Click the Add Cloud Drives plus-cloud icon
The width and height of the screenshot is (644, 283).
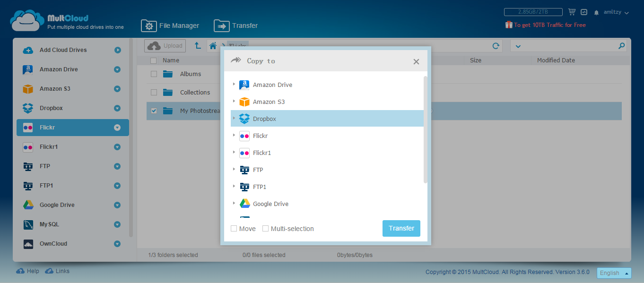[28, 50]
